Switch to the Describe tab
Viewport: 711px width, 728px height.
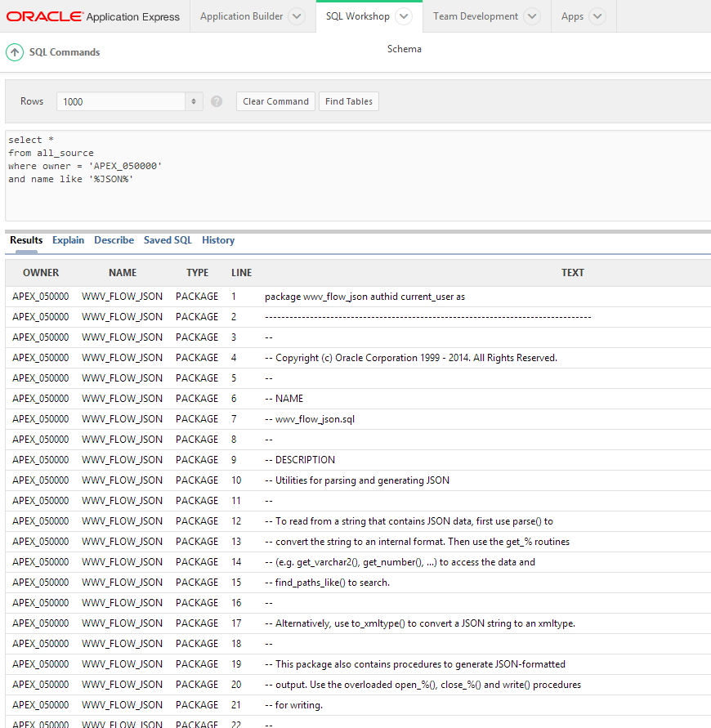[114, 240]
